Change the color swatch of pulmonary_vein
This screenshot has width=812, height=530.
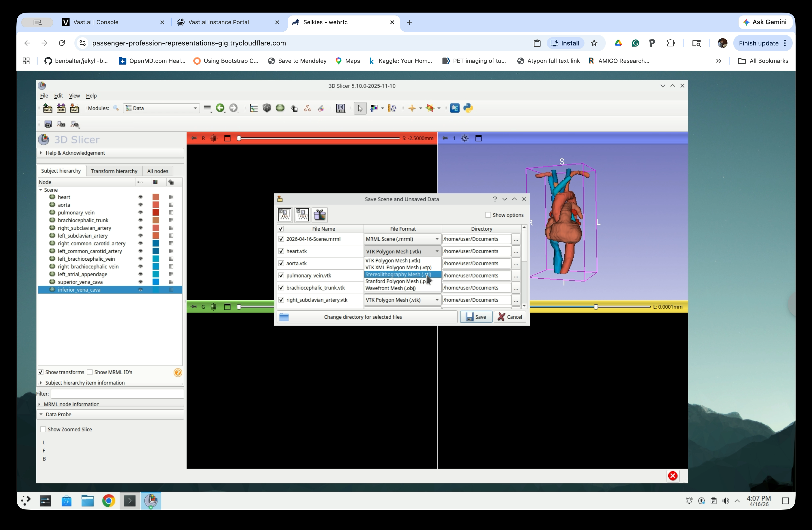(156, 212)
